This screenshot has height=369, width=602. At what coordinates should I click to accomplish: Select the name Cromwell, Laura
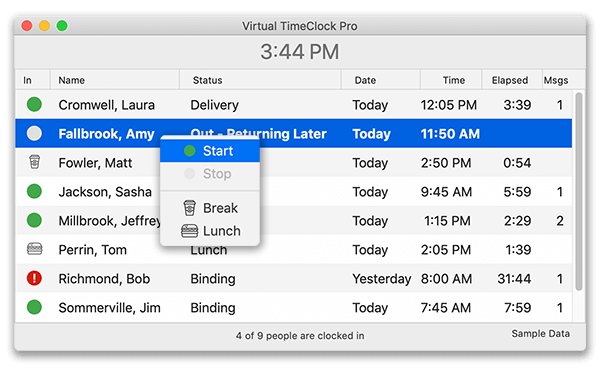[106, 105]
